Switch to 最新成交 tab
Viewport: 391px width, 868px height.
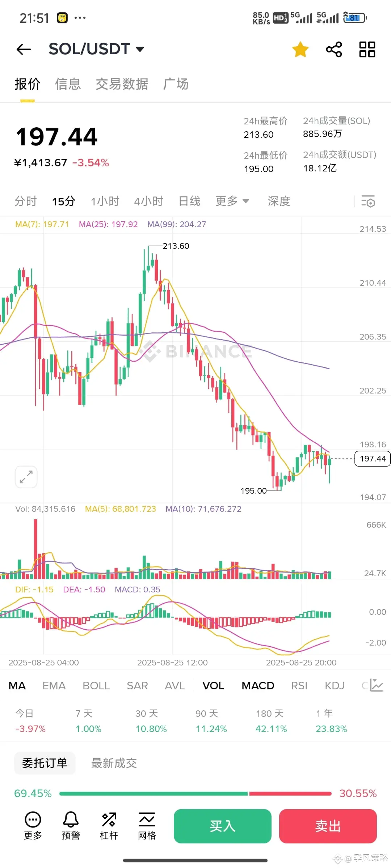point(114,763)
